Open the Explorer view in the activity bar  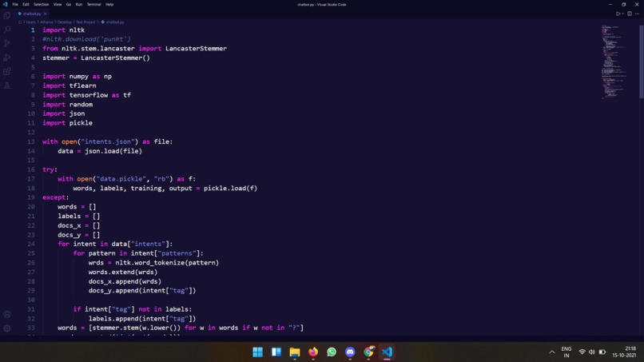point(7,16)
